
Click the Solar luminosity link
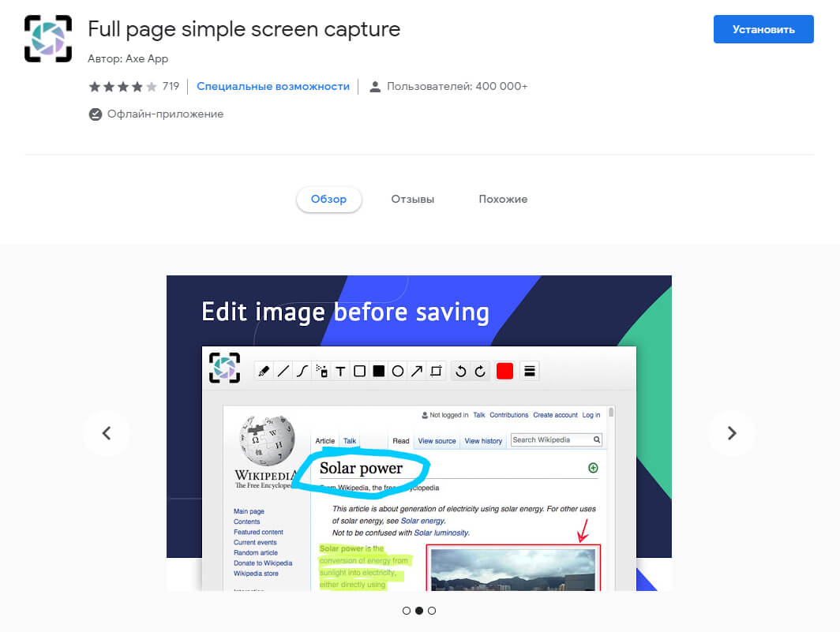(x=441, y=533)
